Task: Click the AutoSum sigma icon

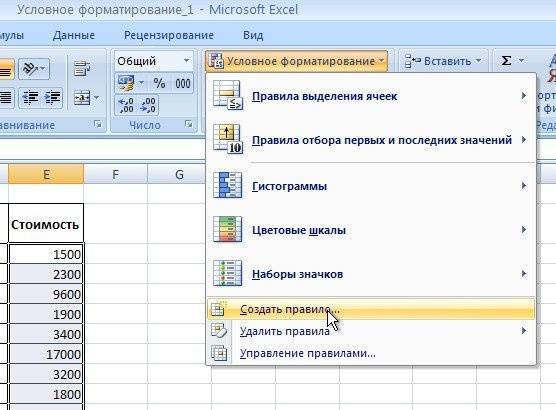Action: [506, 61]
